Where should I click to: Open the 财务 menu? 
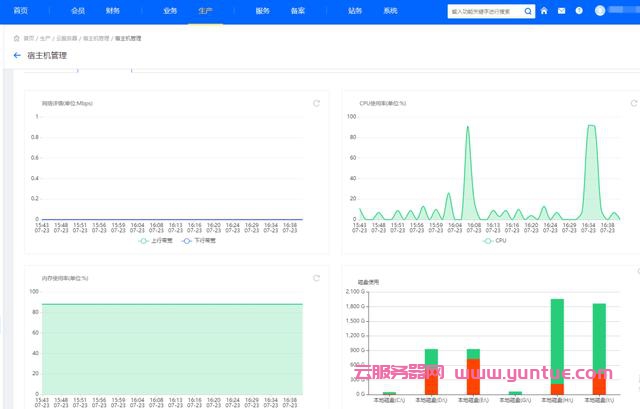112,11
